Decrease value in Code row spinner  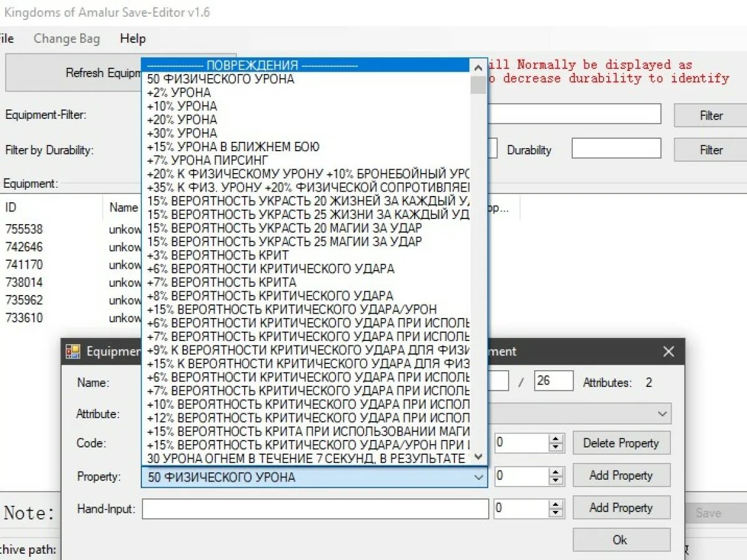pos(555,448)
